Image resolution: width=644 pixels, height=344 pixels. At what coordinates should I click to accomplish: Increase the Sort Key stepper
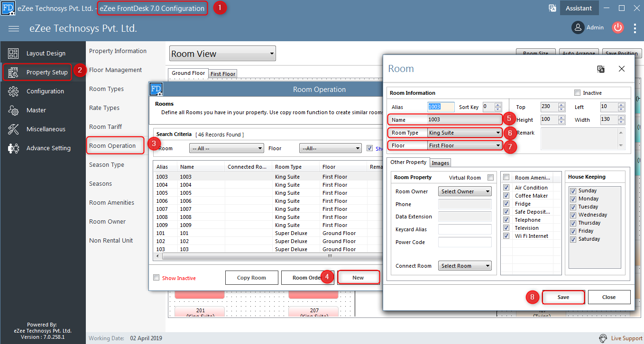point(497,105)
